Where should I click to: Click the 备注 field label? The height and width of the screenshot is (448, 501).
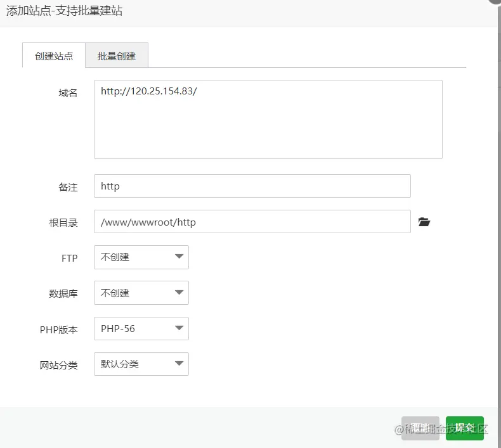pyautogui.click(x=68, y=187)
